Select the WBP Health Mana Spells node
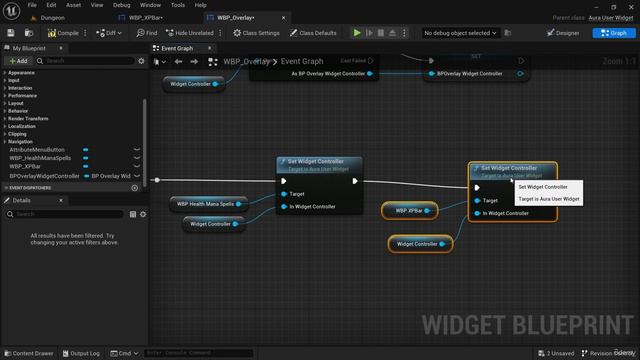This screenshot has width=640, height=360. point(209,204)
